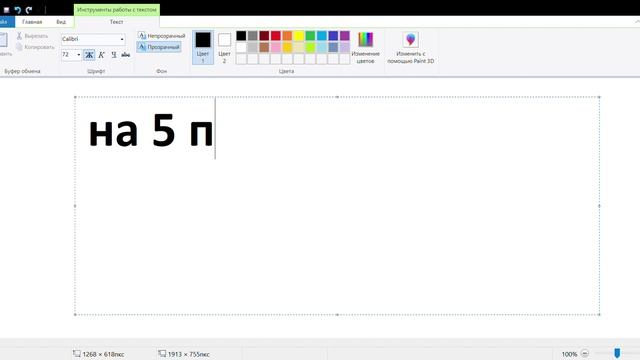Image resolution: width=640 pixels, height=360 pixels.
Task: Redo the last undone action
Action: [29, 10]
